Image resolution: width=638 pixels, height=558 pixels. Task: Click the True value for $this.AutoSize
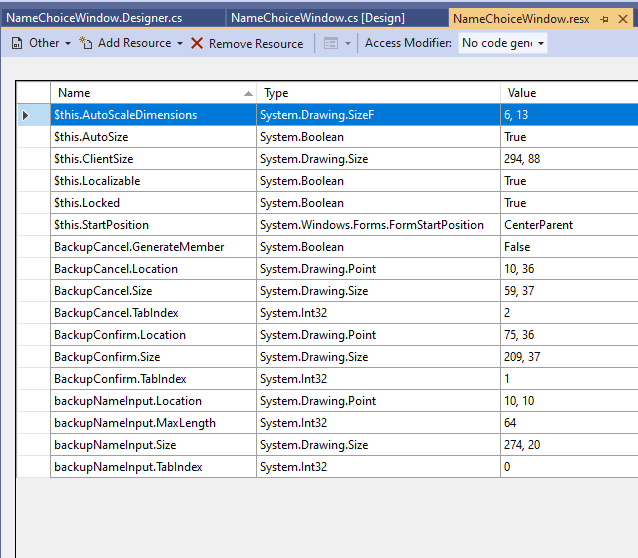(x=569, y=137)
